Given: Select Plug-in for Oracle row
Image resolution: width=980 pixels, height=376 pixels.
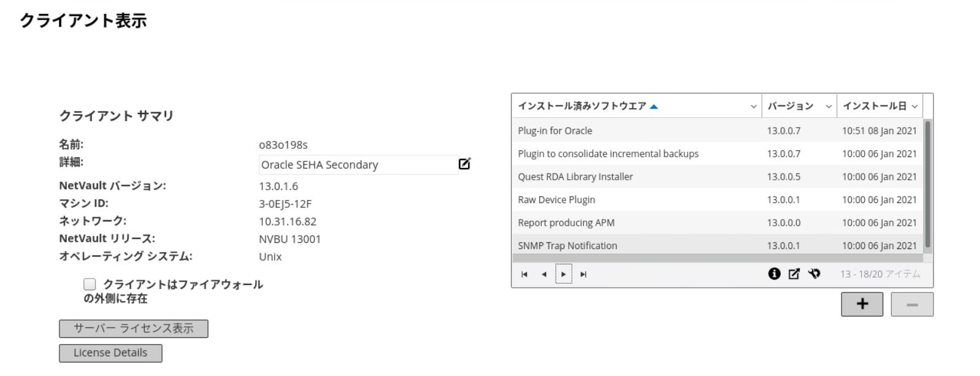Looking at the screenshot, I should pyautogui.click(x=718, y=131).
